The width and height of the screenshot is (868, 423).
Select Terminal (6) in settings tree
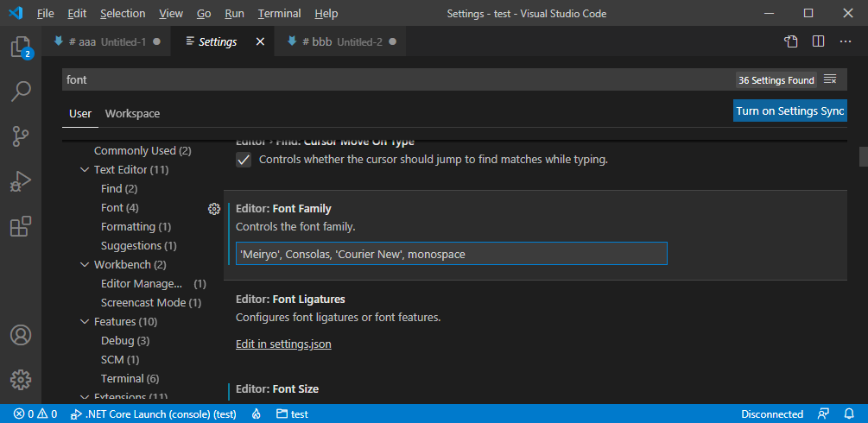(130, 379)
